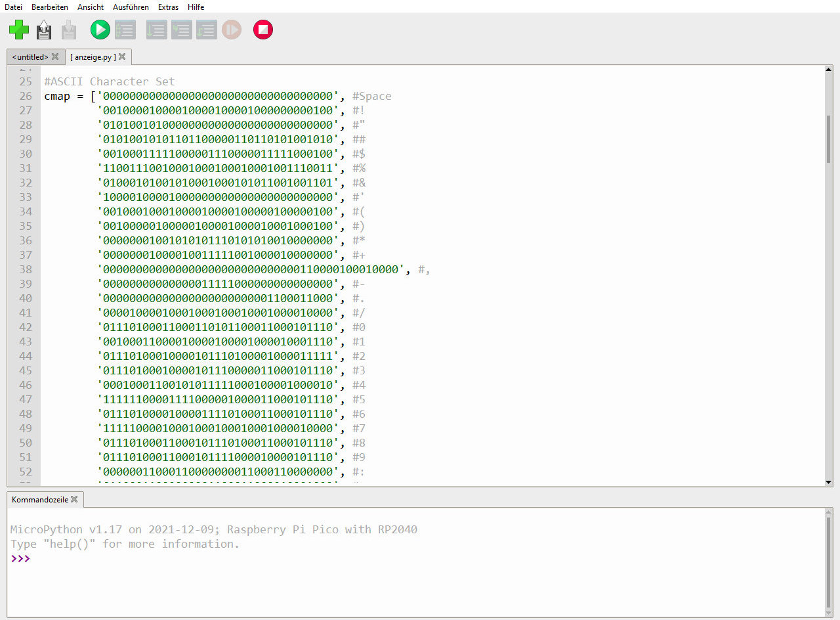Click the '#:' comment on line 52
Viewport: 840px width, 620px height.
coord(359,472)
